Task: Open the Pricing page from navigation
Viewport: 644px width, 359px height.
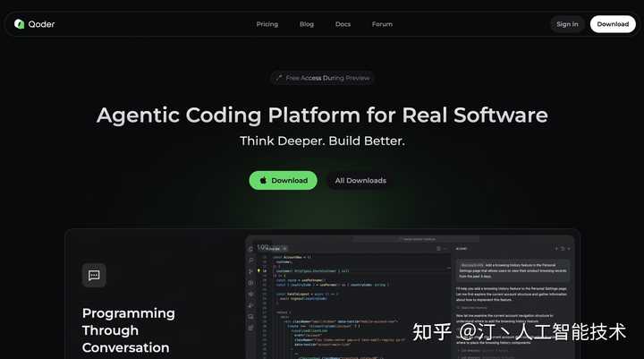Action: pos(267,24)
